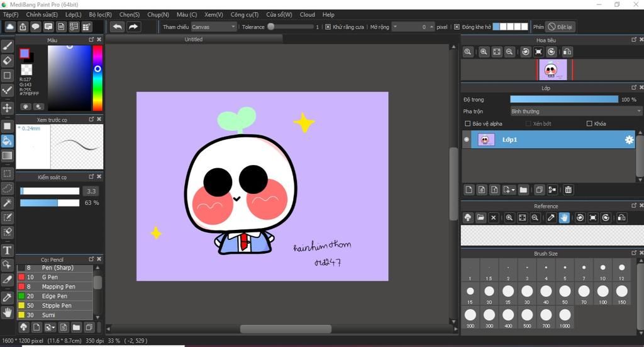Screen dimensions: 644x347
Task: Toggle the Khử răng cưa checkbox
Action: [328, 27]
